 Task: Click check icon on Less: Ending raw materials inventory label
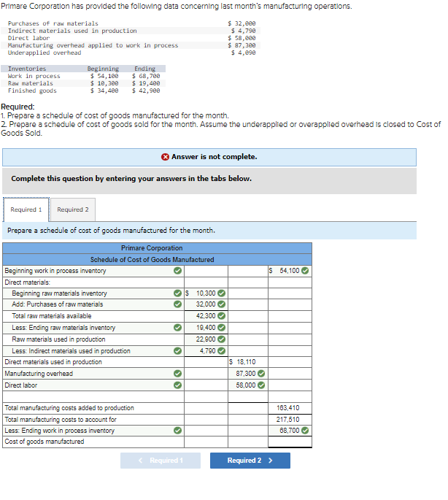177,328
